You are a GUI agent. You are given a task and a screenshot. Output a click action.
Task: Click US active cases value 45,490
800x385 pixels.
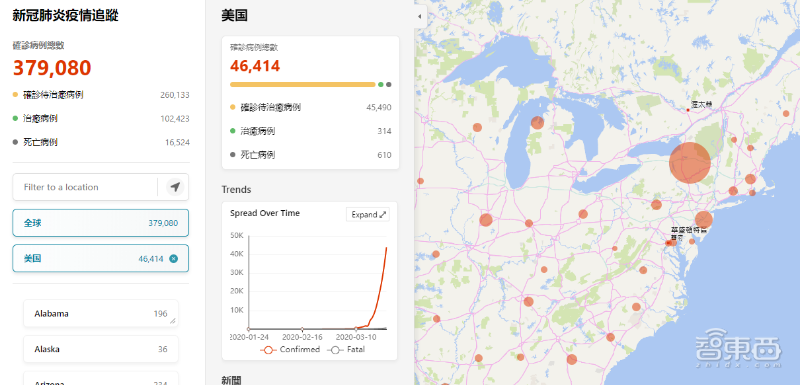pos(379,108)
